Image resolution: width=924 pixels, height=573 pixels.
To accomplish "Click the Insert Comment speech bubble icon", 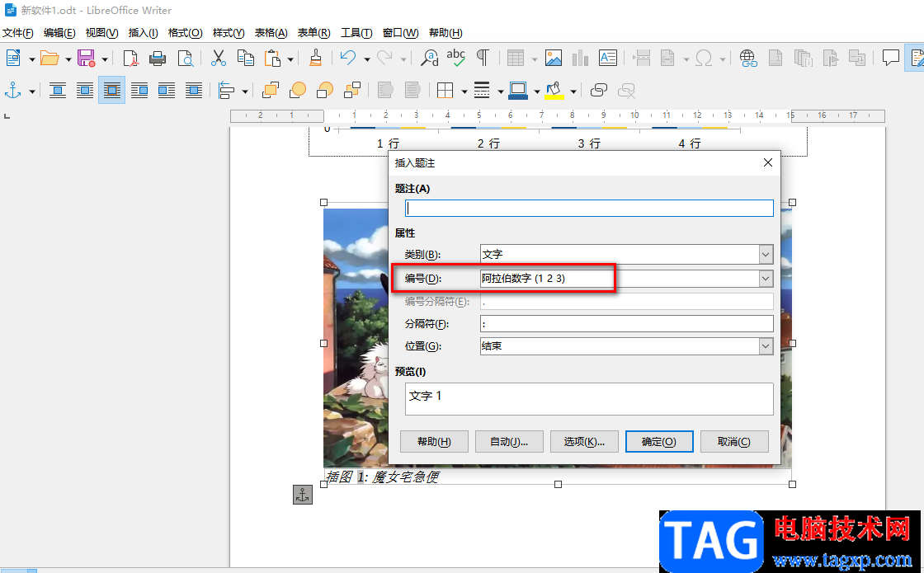I will click(890, 58).
